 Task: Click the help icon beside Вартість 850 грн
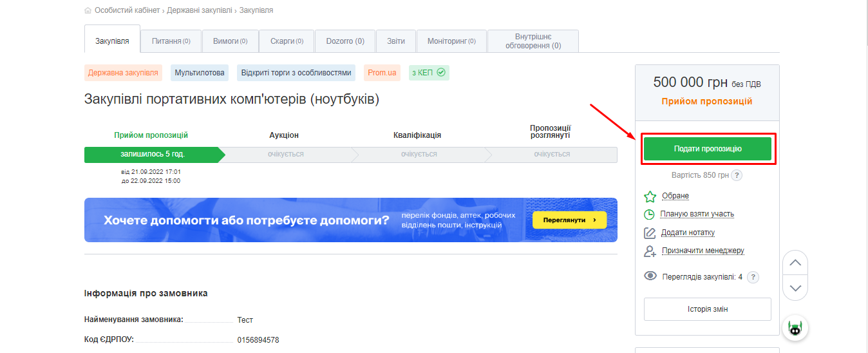click(737, 175)
